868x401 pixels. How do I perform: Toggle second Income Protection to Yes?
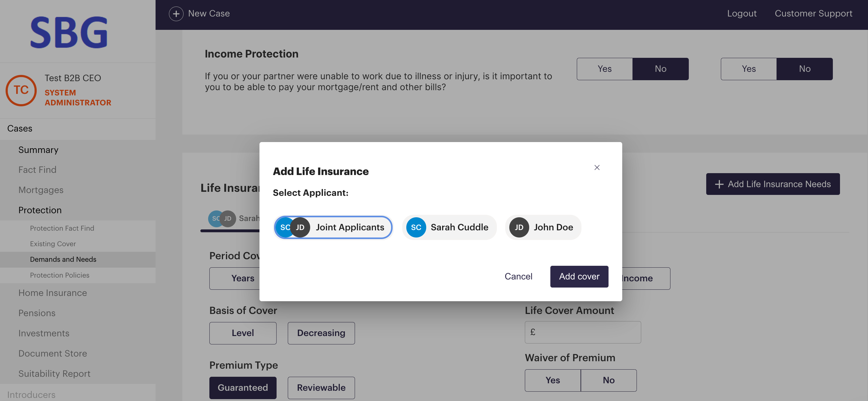click(x=749, y=68)
